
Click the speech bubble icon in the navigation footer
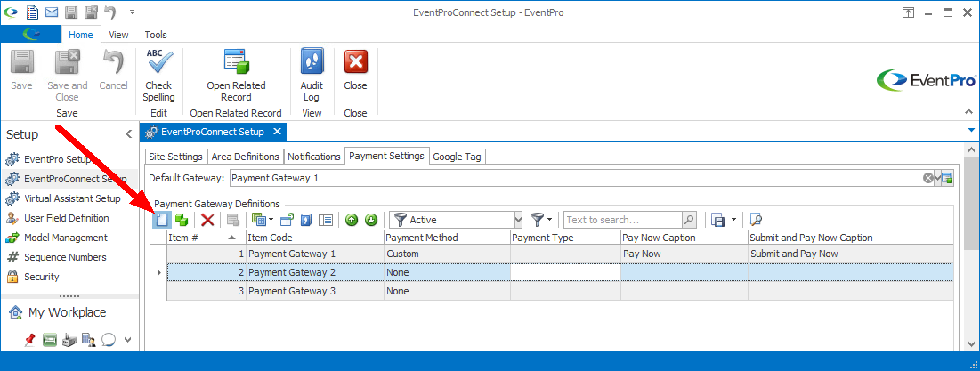(109, 339)
